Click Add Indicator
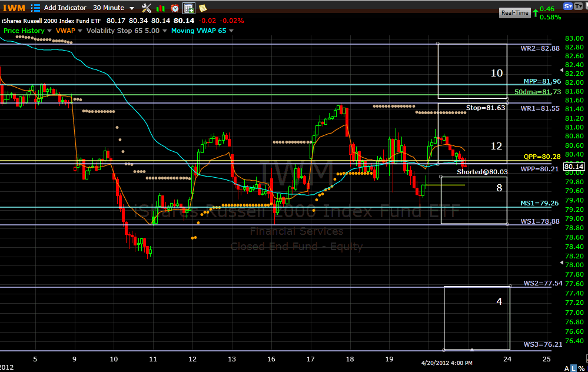 point(65,8)
